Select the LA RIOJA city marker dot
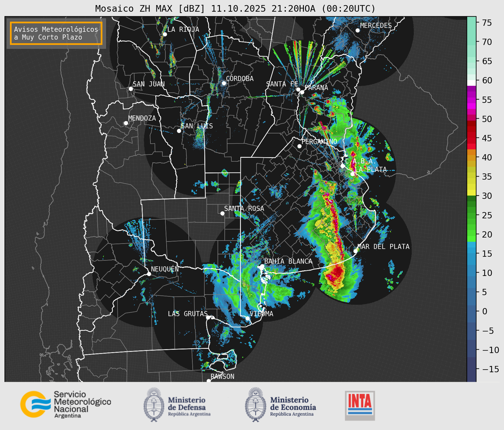The height and width of the screenshot is (430, 504). [x=165, y=34]
